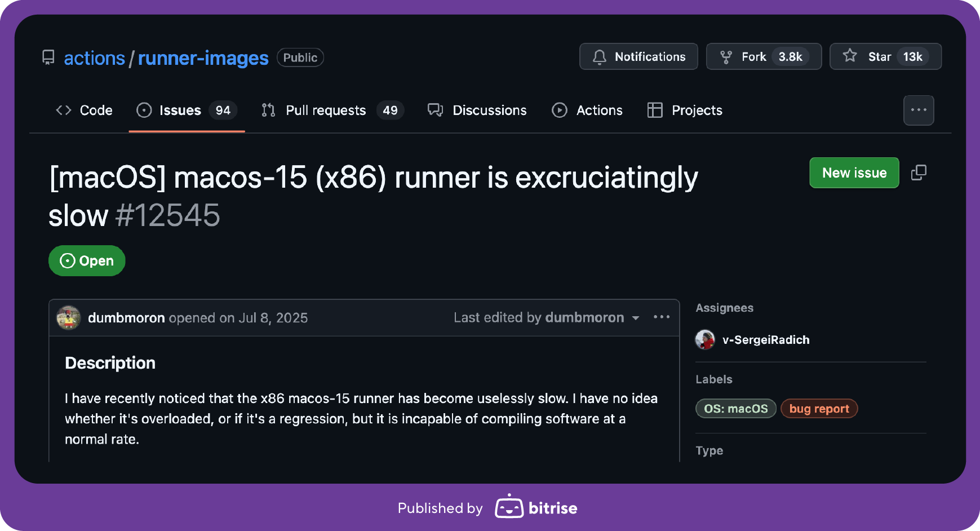Viewport: 980px width, 531px height.
Task: Open the actions organization link
Action: coord(94,58)
